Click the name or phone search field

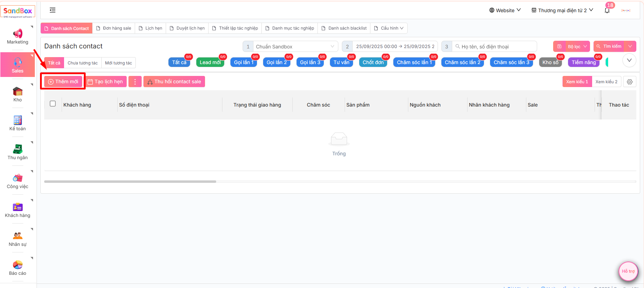[496, 47]
